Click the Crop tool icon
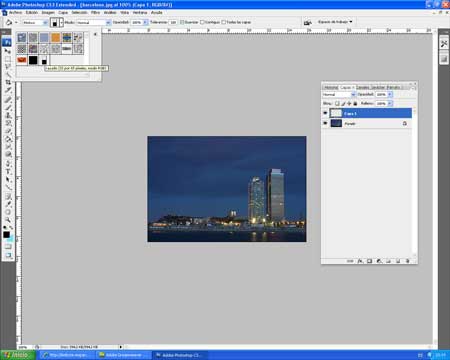Image resolution: width=450 pixels, height=360 pixels. [7, 82]
